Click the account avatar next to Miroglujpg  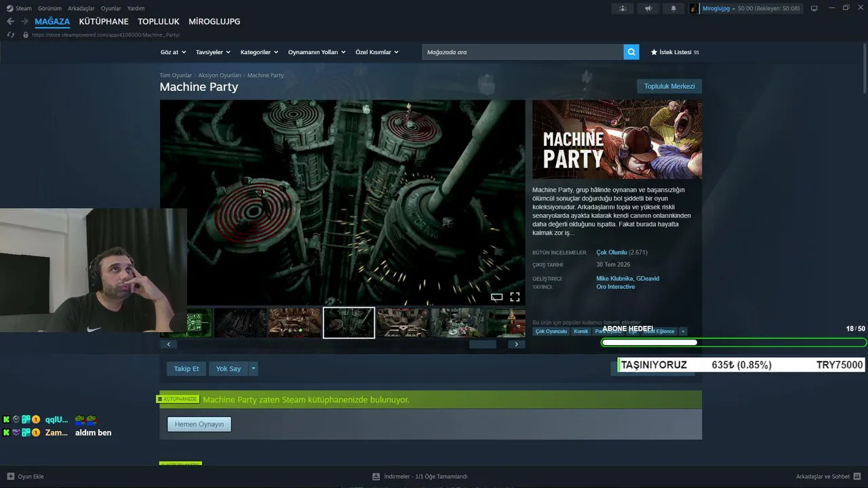click(694, 8)
